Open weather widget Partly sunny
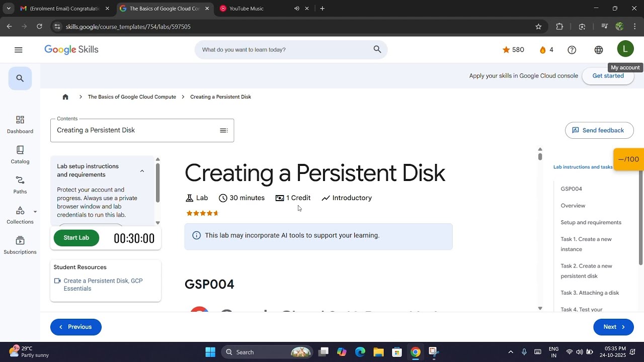Image resolution: width=644 pixels, height=362 pixels. [x=29, y=352]
